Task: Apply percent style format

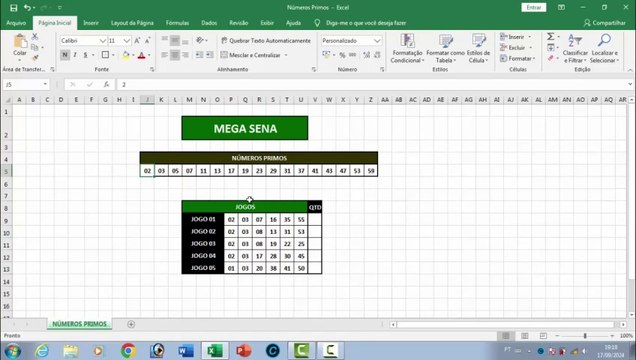Action: coord(342,55)
